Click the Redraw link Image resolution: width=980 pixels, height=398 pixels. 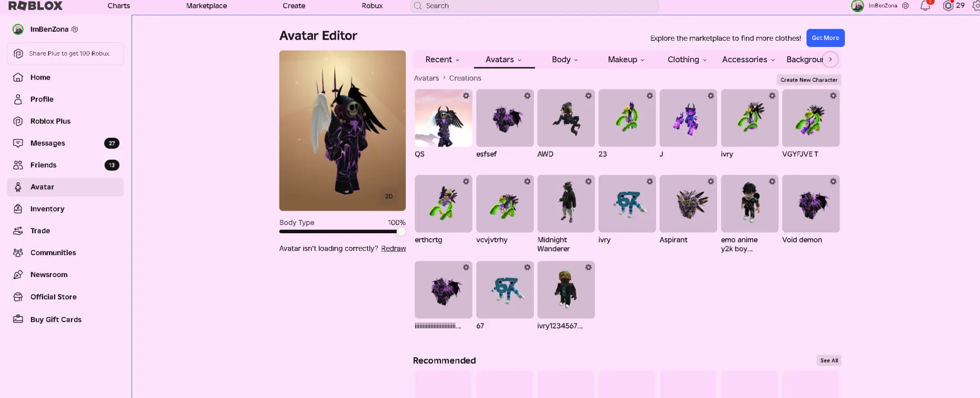(x=394, y=248)
